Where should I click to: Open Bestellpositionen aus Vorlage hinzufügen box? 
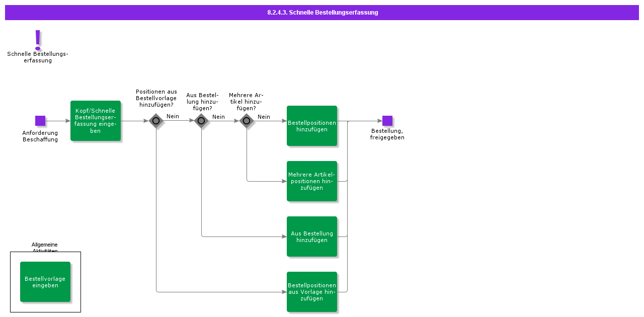312,292
